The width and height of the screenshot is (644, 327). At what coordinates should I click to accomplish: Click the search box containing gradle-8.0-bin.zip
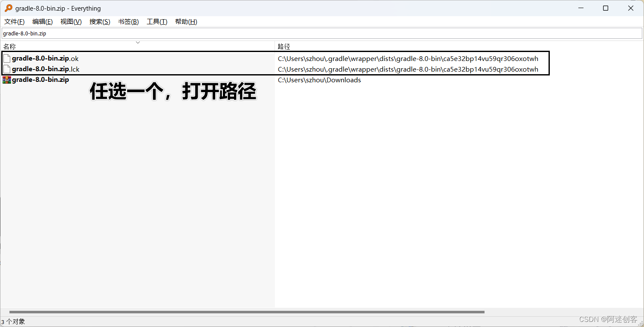tap(322, 33)
